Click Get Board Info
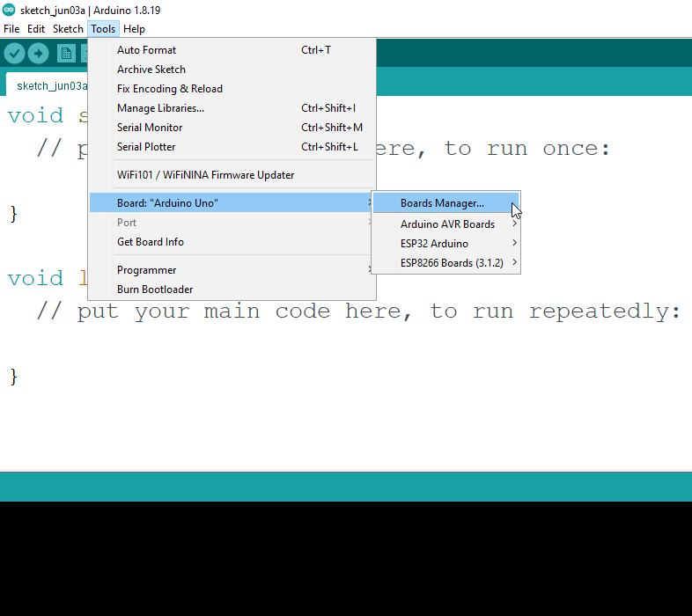This screenshot has height=616, width=692. (151, 242)
